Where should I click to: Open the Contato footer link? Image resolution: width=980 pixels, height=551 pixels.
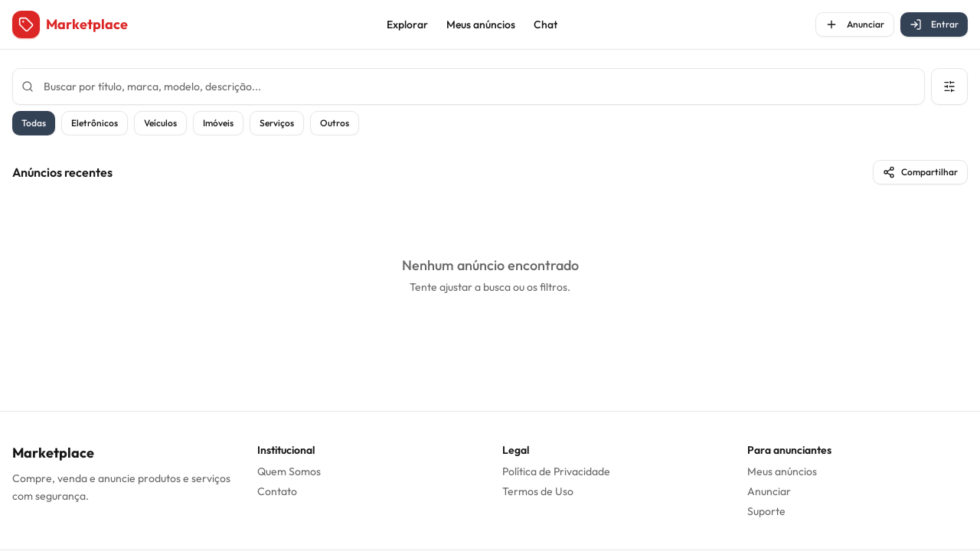coord(277,491)
